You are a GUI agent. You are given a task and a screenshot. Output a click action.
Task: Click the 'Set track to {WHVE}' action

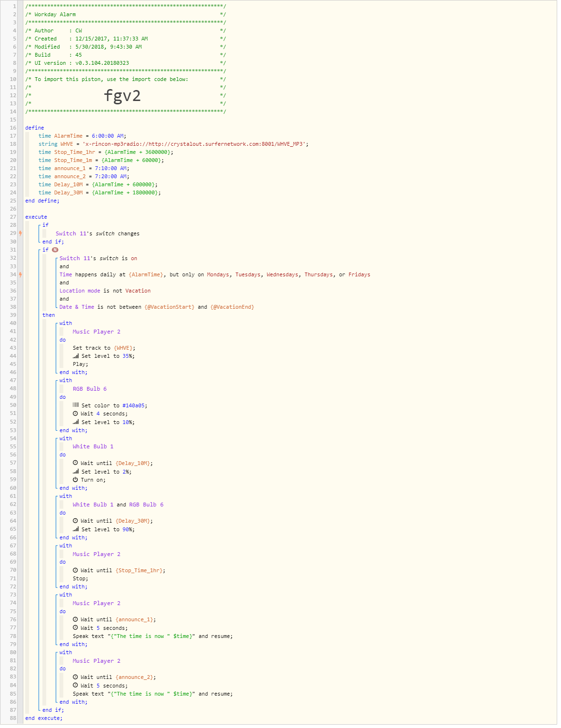(x=104, y=348)
